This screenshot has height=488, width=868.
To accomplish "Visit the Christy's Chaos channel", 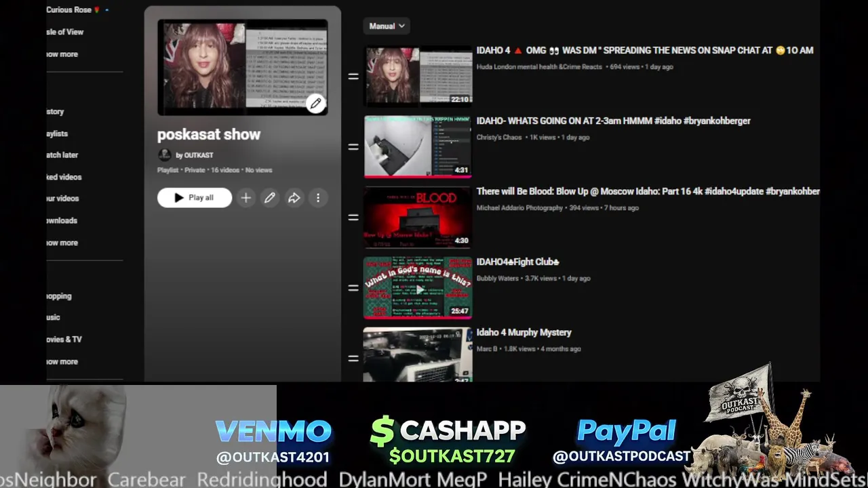I will pyautogui.click(x=499, y=138).
